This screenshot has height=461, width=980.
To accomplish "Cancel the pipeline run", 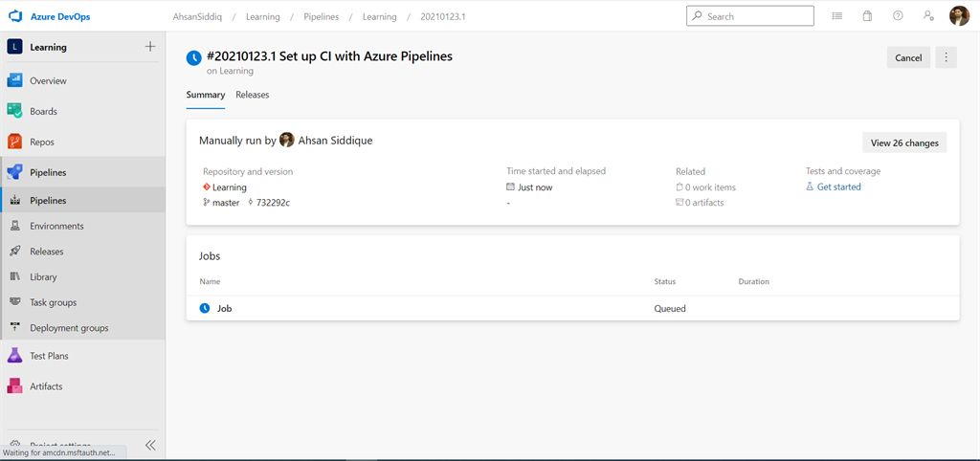I will (x=907, y=57).
